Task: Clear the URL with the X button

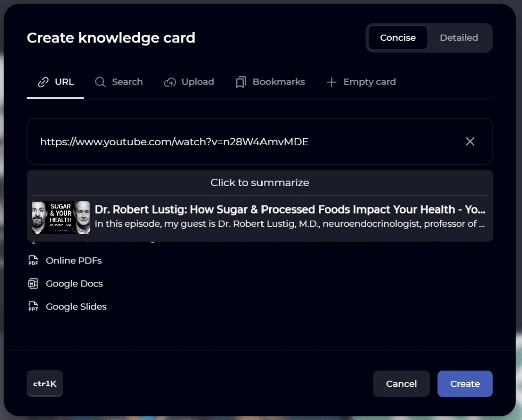Action: (x=469, y=142)
